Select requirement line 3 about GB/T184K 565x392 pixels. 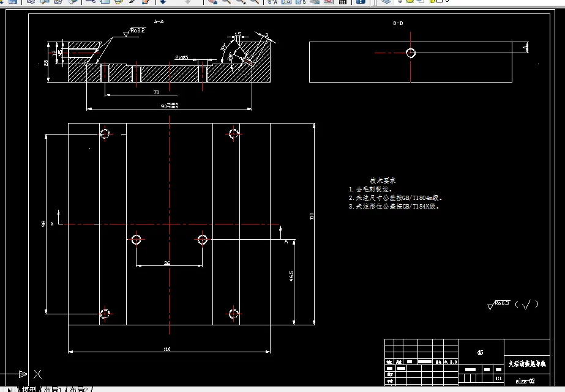click(x=394, y=206)
